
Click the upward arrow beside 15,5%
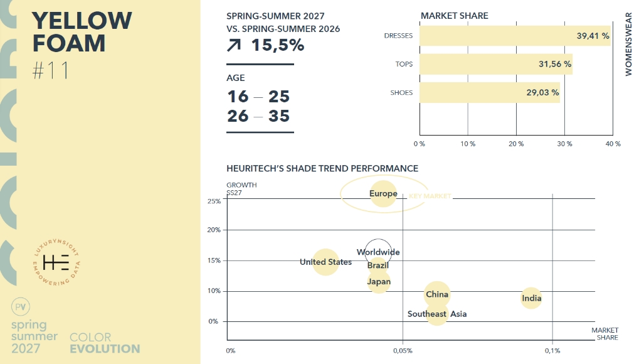click(236, 45)
